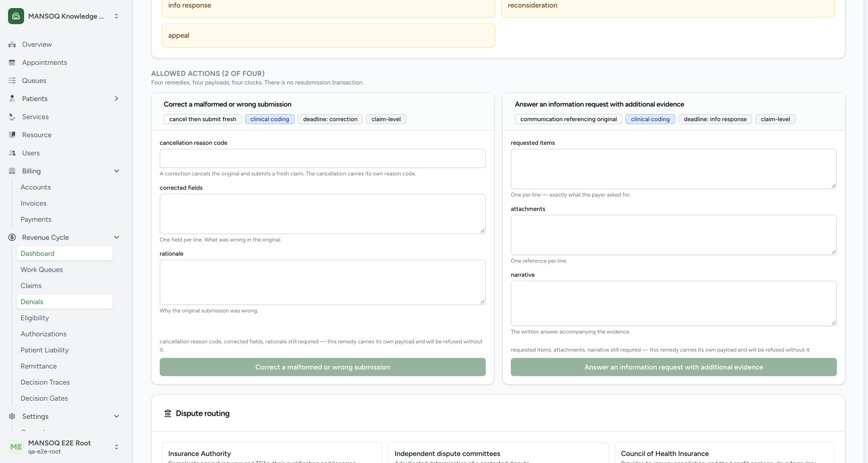Select Dashboard under Revenue Cycle
Image resolution: width=868 pixels, height=463 pixels.
(64, 253)
